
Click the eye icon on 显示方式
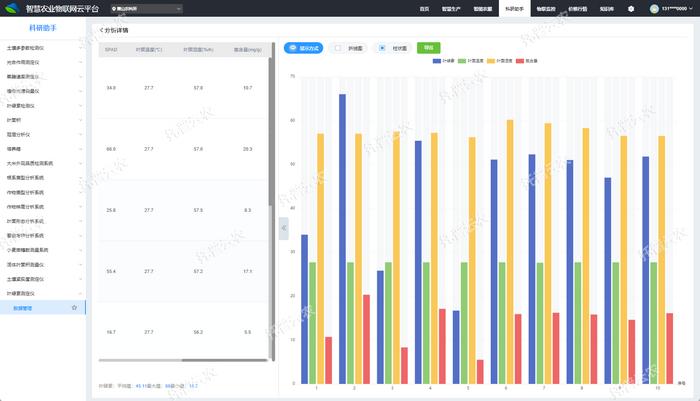point(292,47)
